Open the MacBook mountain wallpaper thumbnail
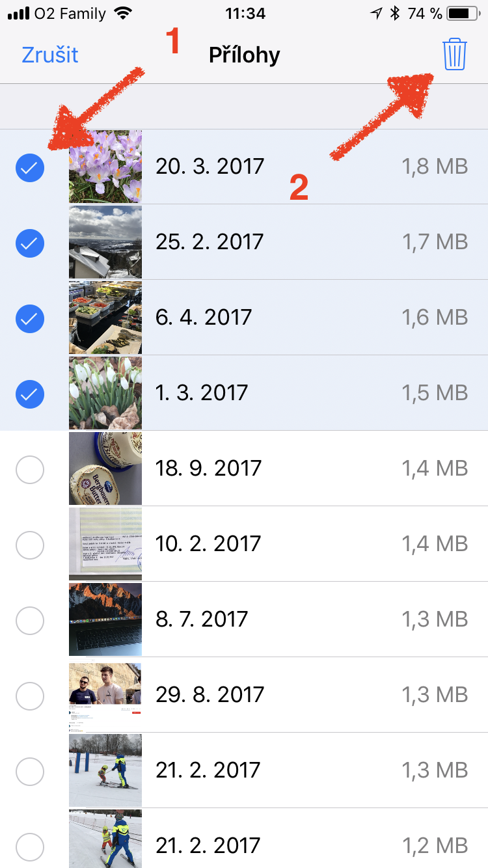The image size is (488, 868). [x=105, y=619]
